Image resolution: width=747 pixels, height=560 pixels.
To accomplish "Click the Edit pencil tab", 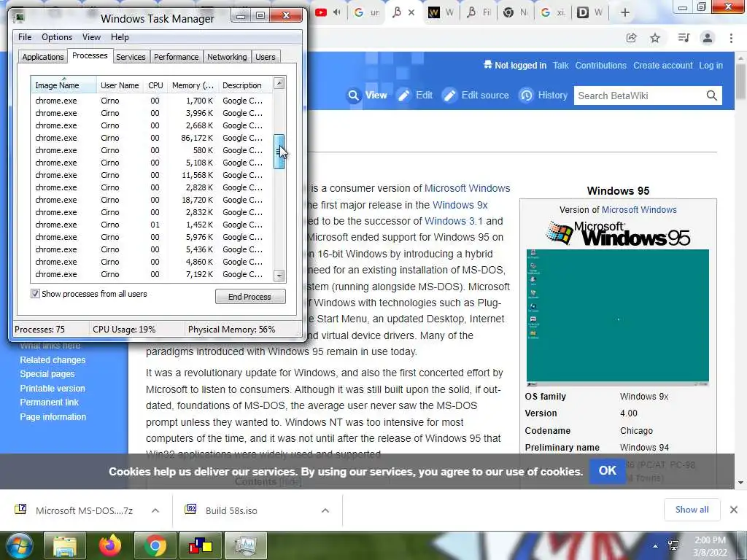I will pyautogui.click(x=415, y=96).
